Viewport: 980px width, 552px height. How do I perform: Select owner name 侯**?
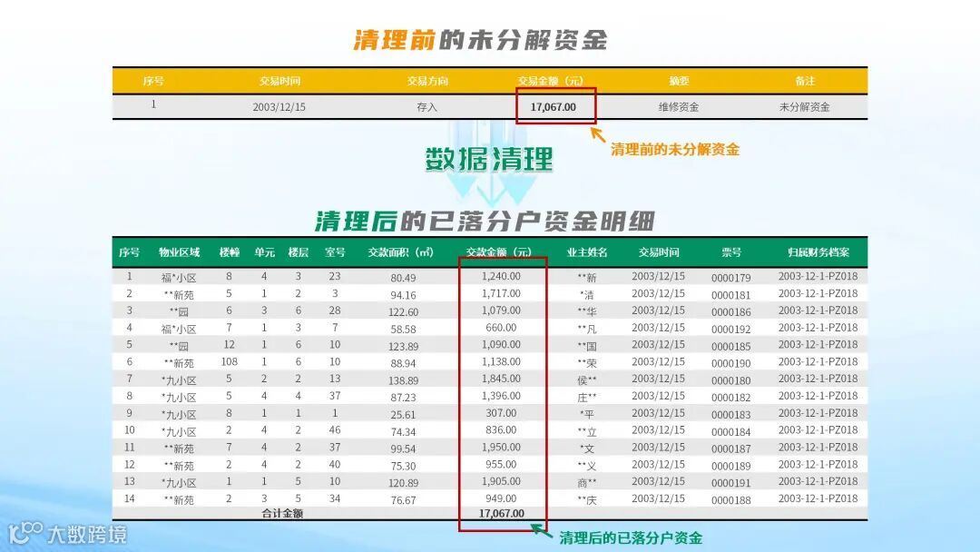click(587, 380)
